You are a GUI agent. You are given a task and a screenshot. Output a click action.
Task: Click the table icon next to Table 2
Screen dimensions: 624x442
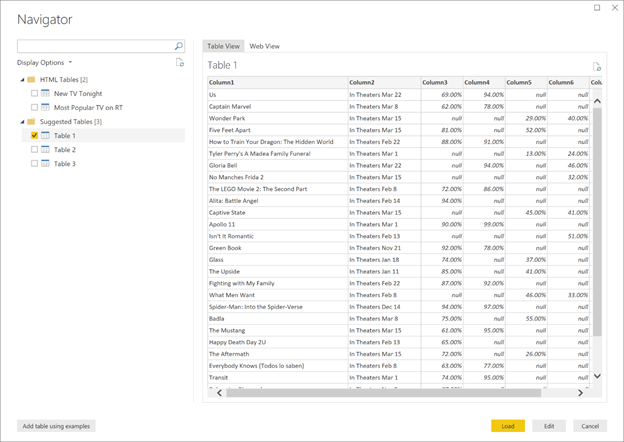pyautogui.click(x=46, y=149)
